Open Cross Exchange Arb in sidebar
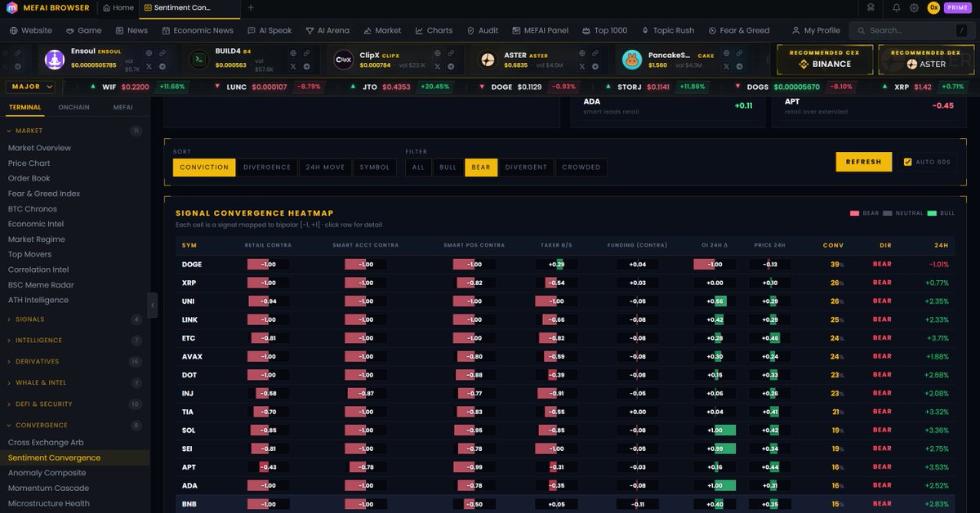This screenshot has height=513, width=980. (x=46, y=443)
